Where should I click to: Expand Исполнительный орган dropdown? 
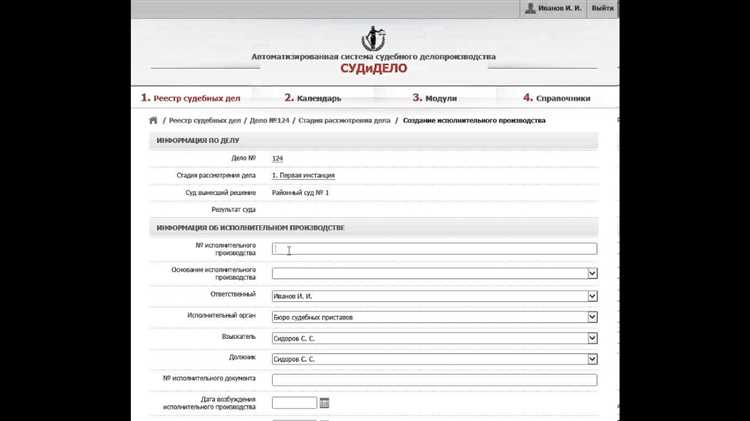tap(592, 317)
